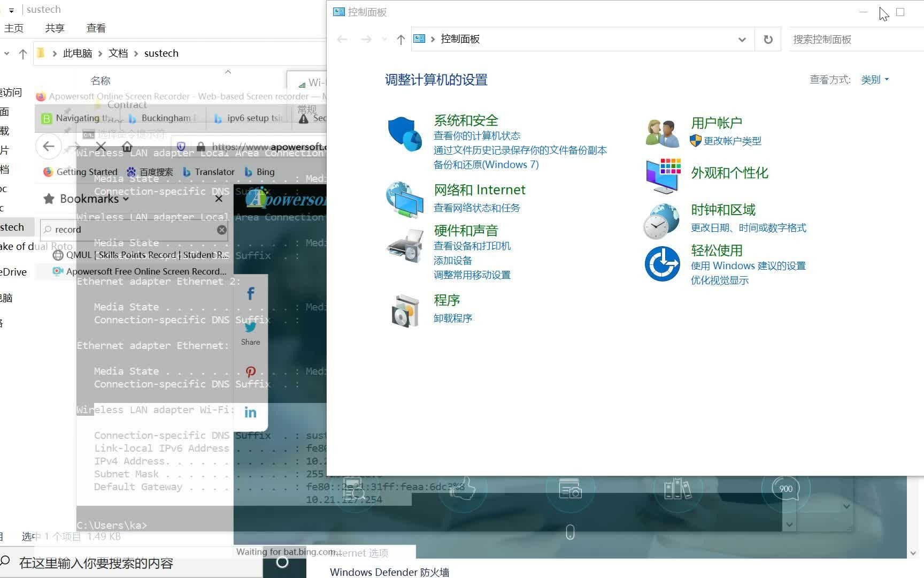924x578 pixels.
Task: Go up one level in Control Panel
Action: (401, 39)
